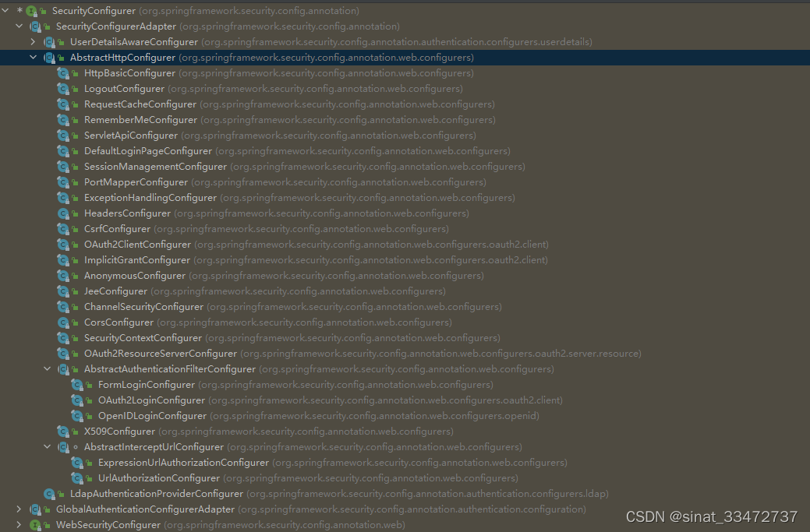
Task: Expand the UserDetailsAwareConfigurer node
Action: tap(33, 41)
